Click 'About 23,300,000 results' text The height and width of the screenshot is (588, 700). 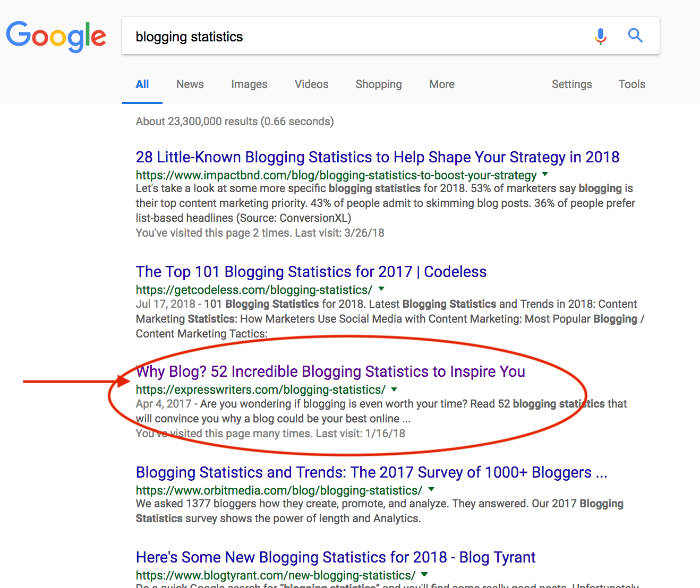tap(197, 122)
